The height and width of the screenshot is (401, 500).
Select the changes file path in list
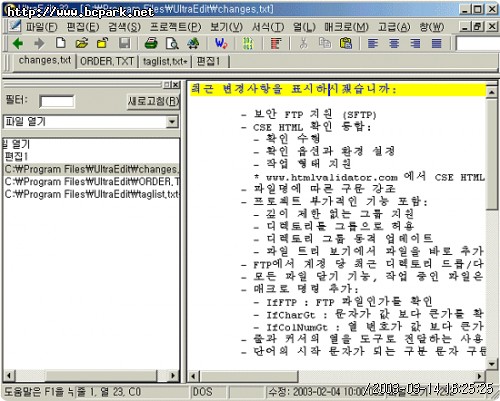(91, 169)
